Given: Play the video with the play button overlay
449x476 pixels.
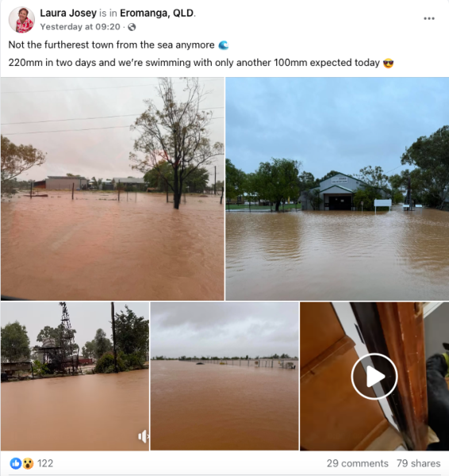Looking at the screenshot, I should click(x=374, y=376).
